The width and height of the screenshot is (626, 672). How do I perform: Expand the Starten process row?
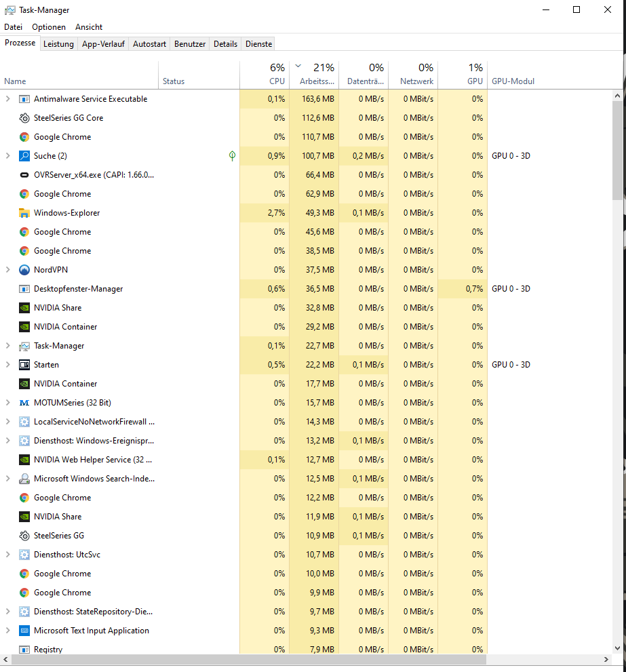[7, 365]
